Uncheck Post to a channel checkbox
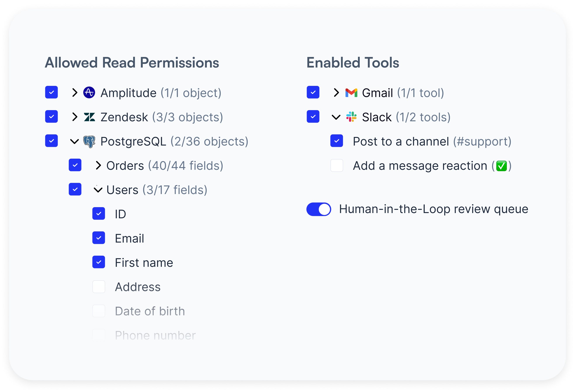Viewport: 575px width, 392px height. coord(337,141)
